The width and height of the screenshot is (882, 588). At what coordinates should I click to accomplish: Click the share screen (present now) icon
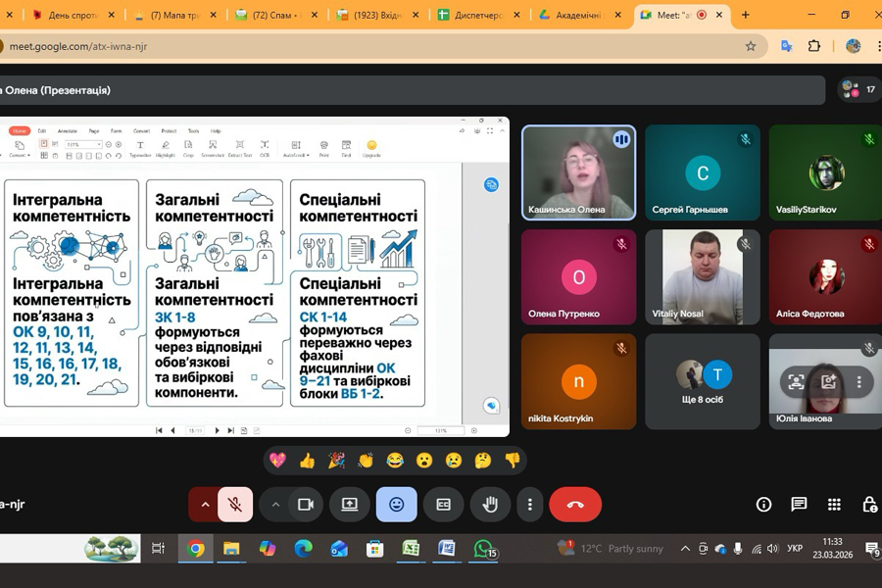tap(350, 505)
